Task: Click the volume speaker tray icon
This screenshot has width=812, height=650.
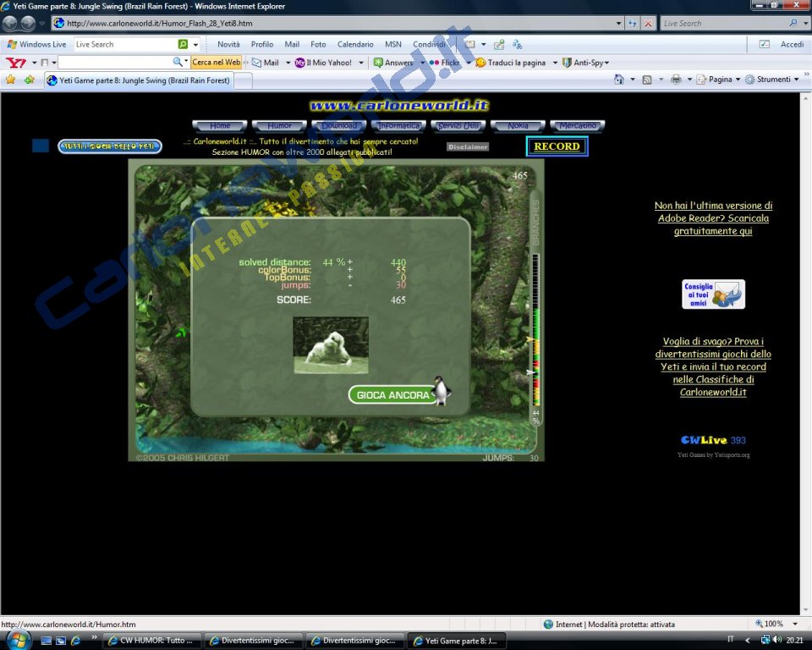Action: click(776, 640)
